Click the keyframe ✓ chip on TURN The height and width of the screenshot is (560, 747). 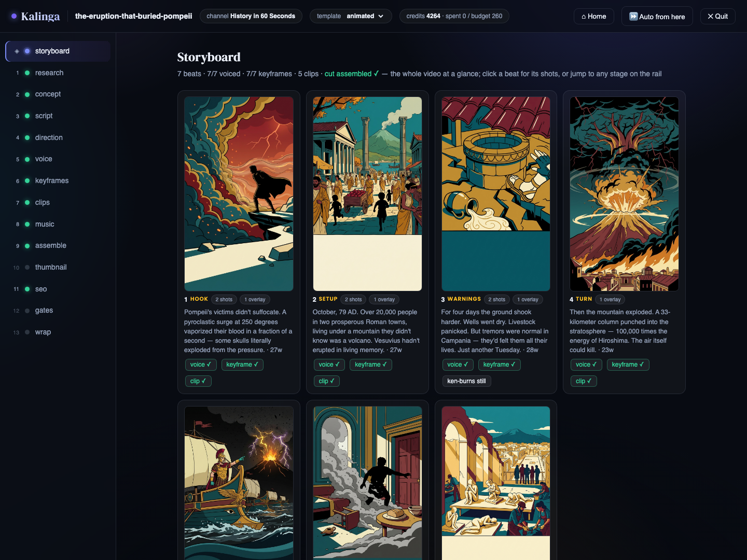(628, 365)
